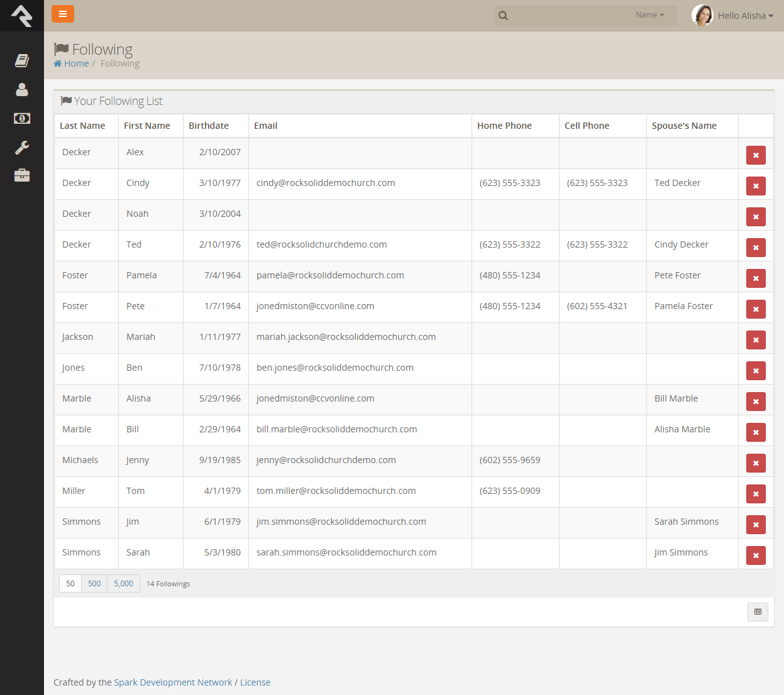The width and height of the screenshot is (784, 695).
Task: Sort table by Last Name column
Action: coord(82,126)
